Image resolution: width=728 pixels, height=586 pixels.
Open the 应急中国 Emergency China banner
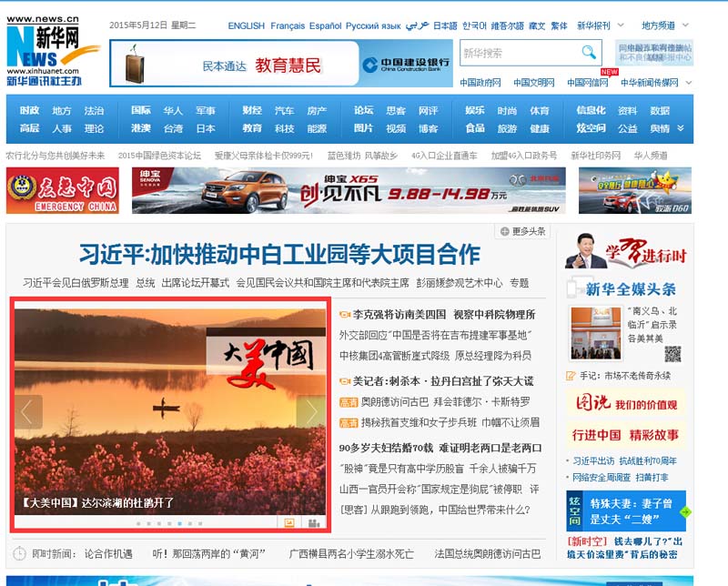pyautogui.click(x=62, y=189)
